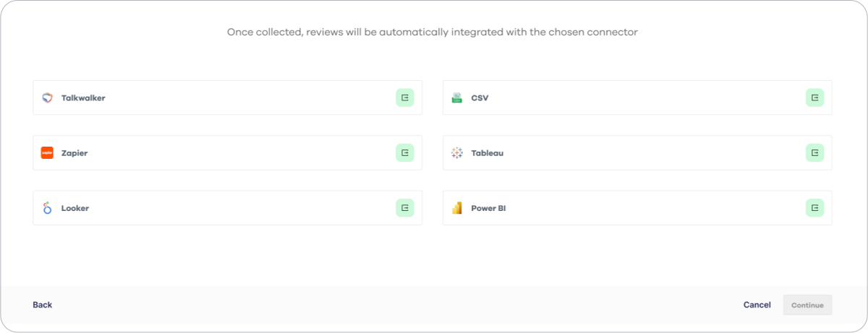Select the Talkwalker connector label
The image size is (868, 333).
pyautogui.click(x=83, y=98)
